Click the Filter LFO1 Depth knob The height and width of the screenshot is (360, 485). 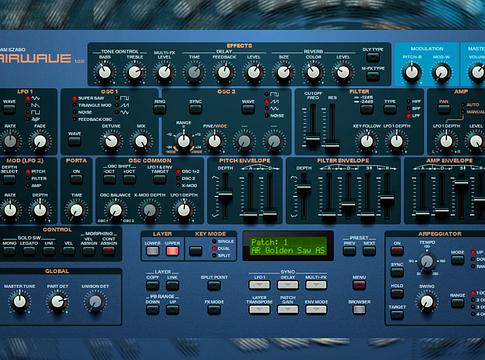click(397, 141)
